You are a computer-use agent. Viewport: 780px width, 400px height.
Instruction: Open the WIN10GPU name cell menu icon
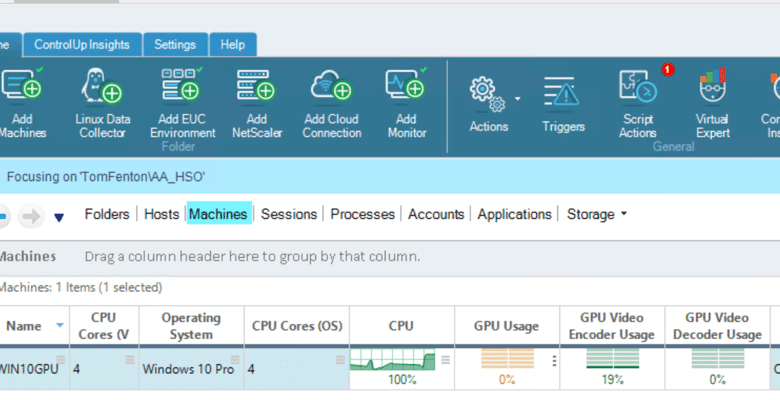61,360
